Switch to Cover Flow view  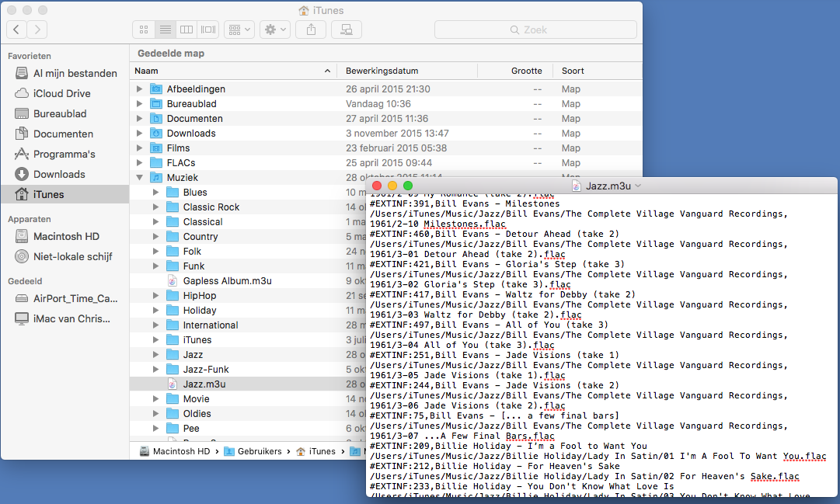[207, 30]
